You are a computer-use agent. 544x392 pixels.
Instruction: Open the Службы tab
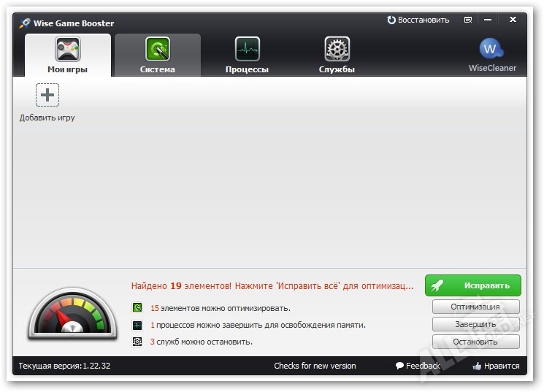click(x=337, y=55)
